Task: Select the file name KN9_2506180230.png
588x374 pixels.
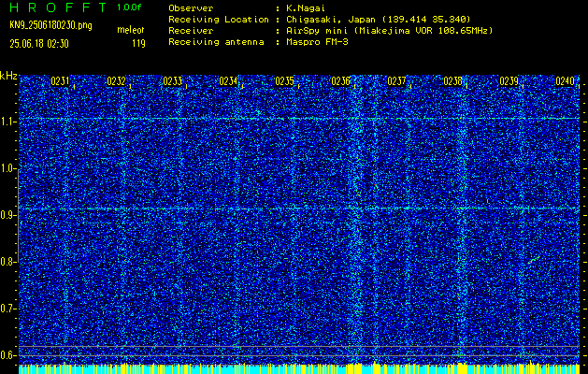Action: coord(50,25)
